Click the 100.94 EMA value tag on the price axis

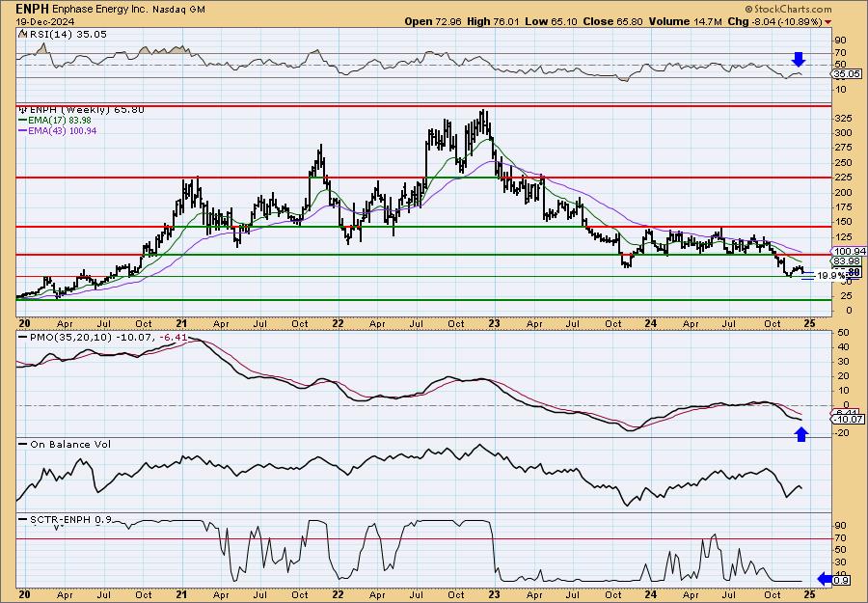click(x=847, y=252)
